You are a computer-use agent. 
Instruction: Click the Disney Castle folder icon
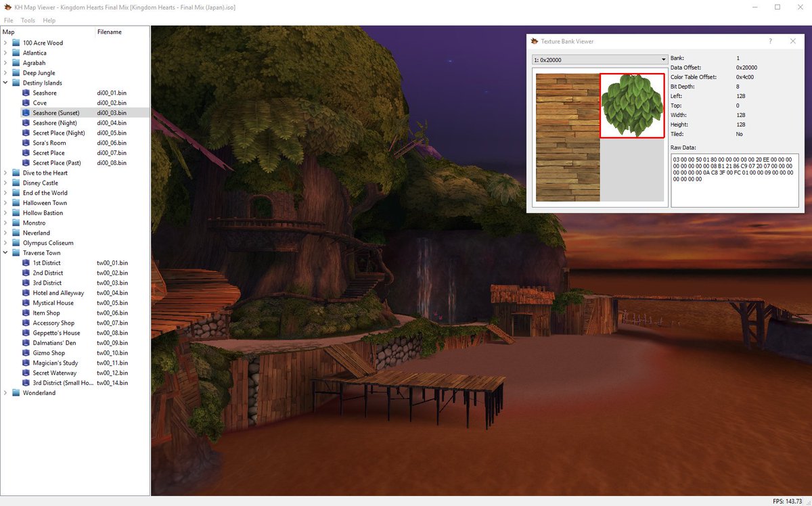click(x=16, y=183)
